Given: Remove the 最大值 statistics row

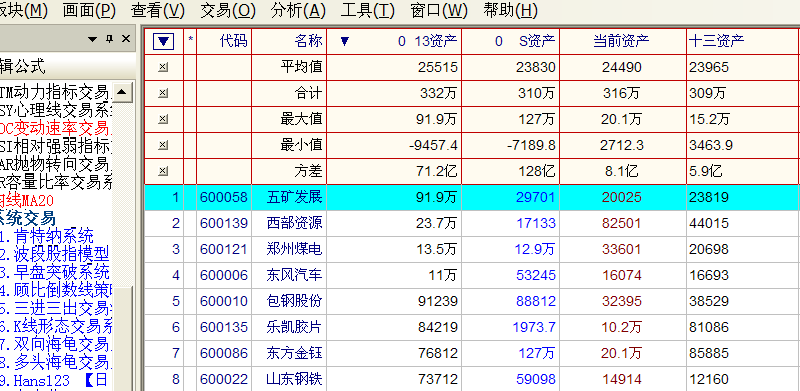Looking at the screenshot, I should tap(163, 119).
